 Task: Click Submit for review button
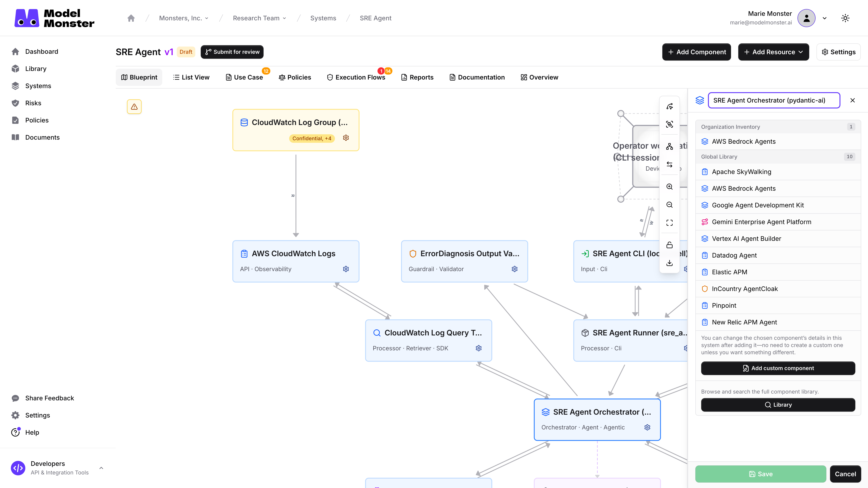tap(232, 52)
